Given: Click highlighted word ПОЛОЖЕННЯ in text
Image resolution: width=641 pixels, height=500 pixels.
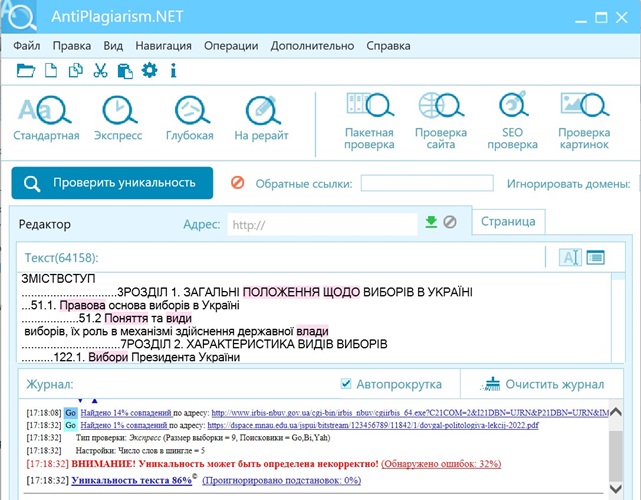Looking at the screenshot, I should click(281, 292).
